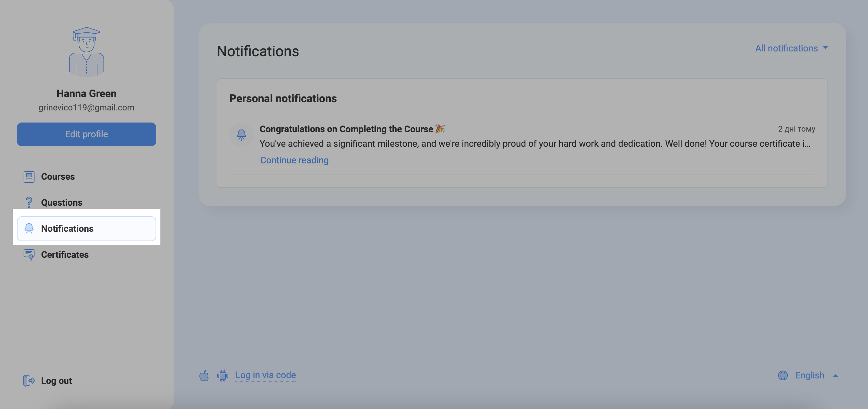Click the Courses sidebar icon
This screenshot has width=868, height=409.
click(29, 177)
